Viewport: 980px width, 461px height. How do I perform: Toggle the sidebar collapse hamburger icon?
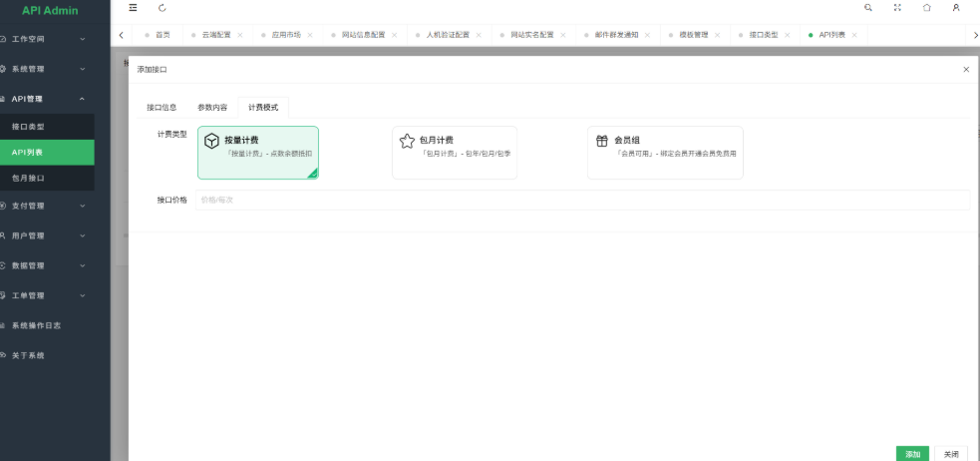[x=134, y=8]
